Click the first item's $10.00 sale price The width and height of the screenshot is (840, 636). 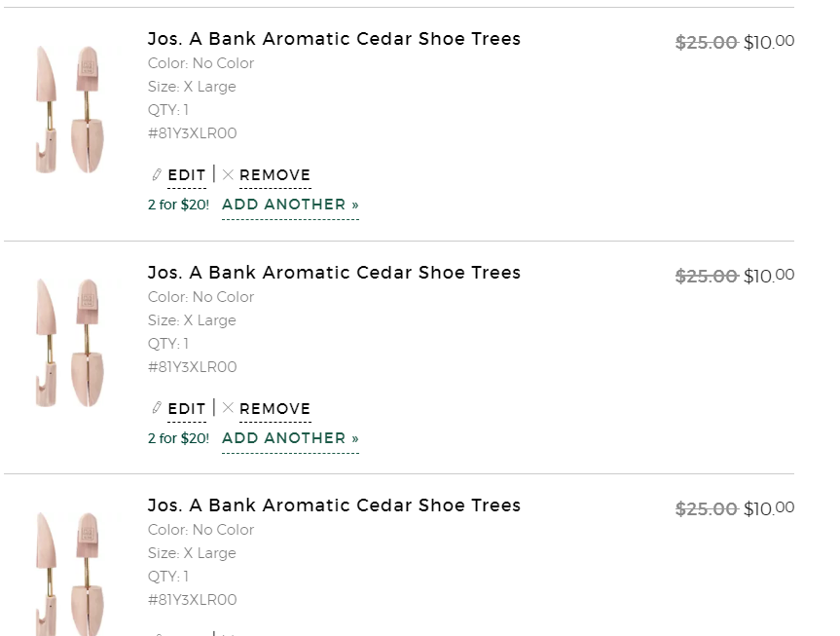coord(769,42)
